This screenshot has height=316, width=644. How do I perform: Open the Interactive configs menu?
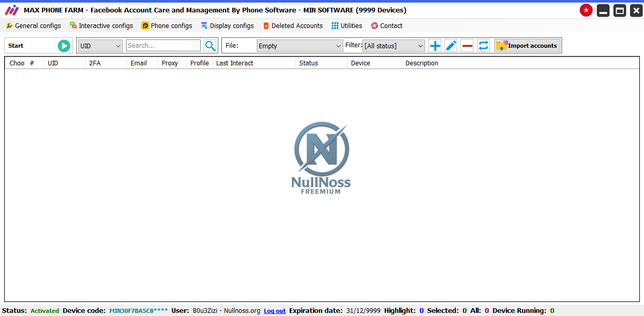click(102, 25)
